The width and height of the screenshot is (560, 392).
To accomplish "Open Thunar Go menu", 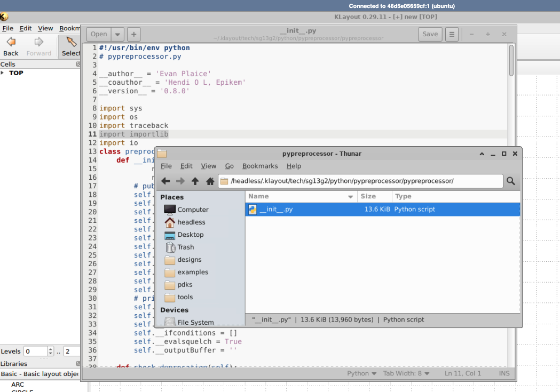I will (x=230, y=166).
